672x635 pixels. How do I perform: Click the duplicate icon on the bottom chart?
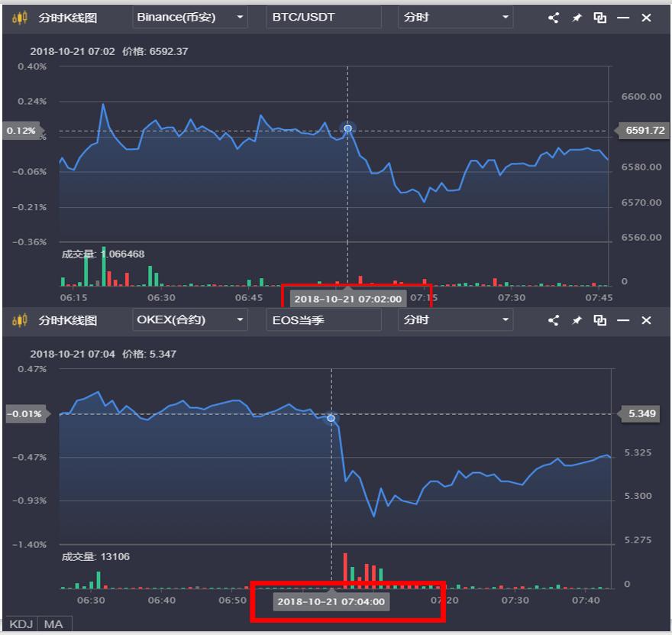(x=599, y=320)
